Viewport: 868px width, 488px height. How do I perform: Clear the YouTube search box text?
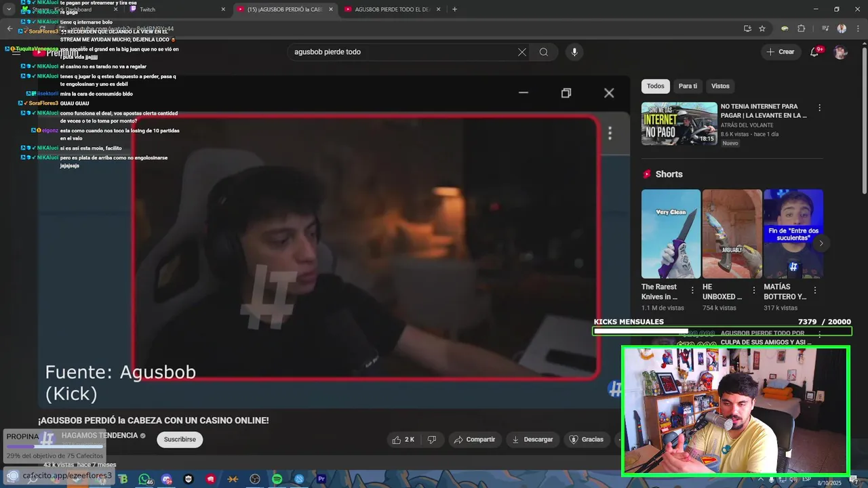(x=522, y=52)
